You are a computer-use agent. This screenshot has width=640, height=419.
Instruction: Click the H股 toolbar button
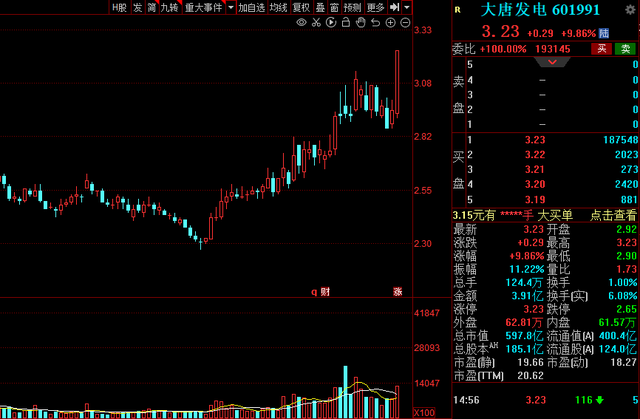(120, 7)
